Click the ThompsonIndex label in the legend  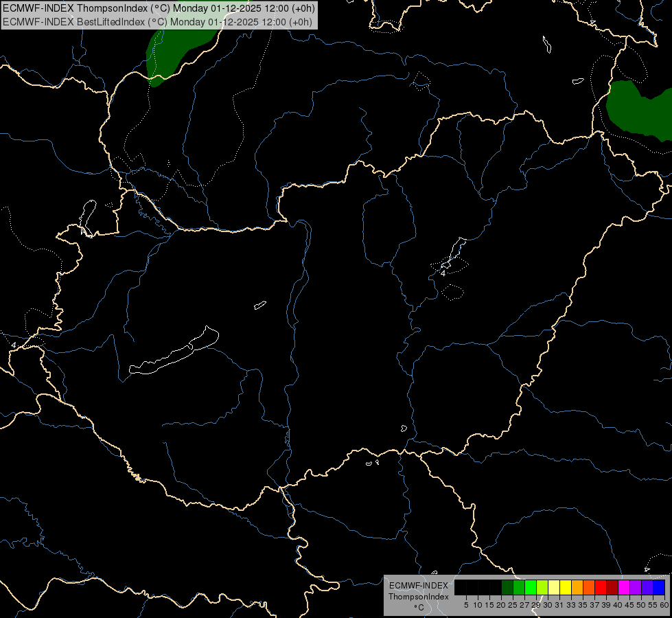(419, 597)
